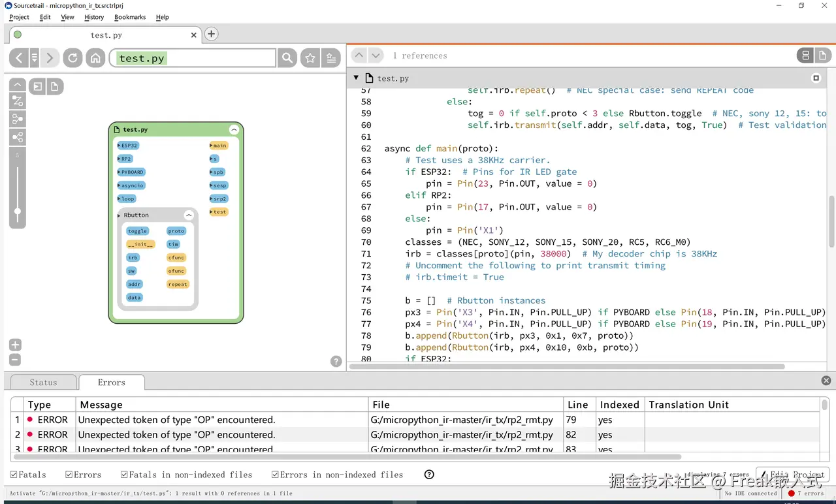This screenshot has height=504, width=836.
Task: Collapse the test.py file node in graph
Action: 234,129
